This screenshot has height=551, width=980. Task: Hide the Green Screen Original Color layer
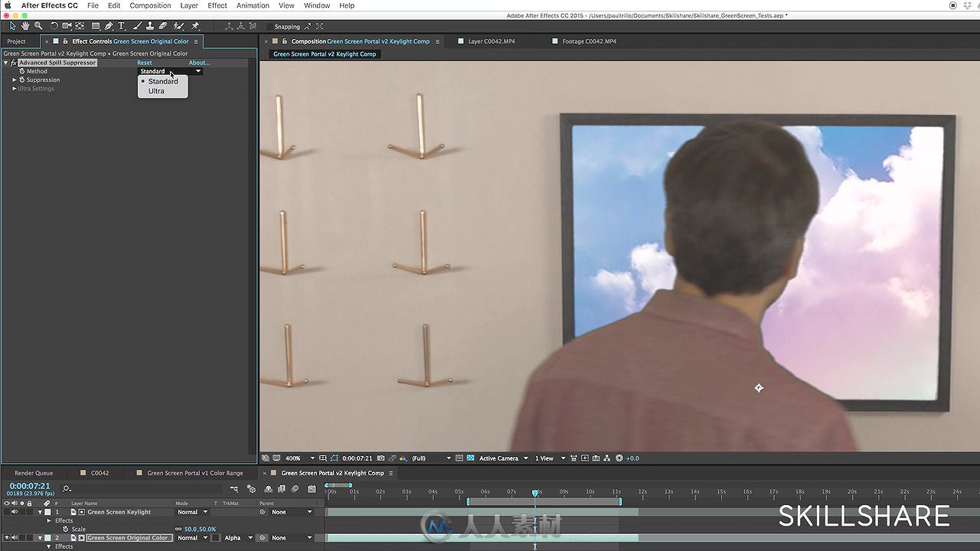(x=7, y=538)
